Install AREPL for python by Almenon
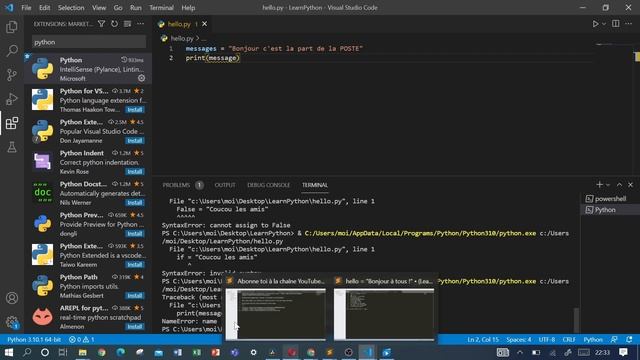 [135, 327]
